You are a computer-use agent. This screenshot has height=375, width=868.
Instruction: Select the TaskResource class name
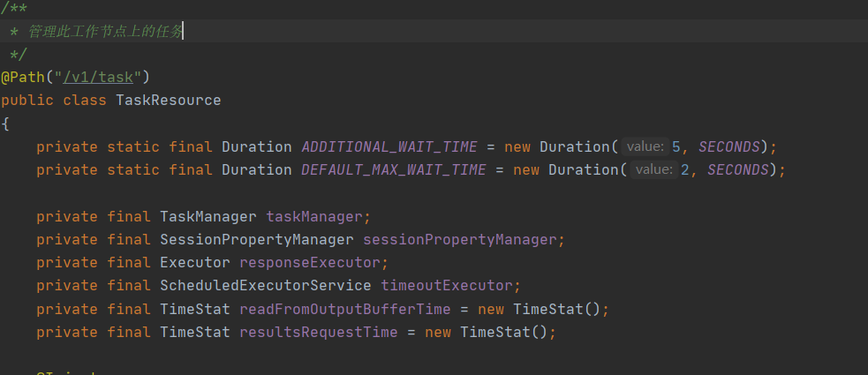pyautogui.click(x=169, y=101)
